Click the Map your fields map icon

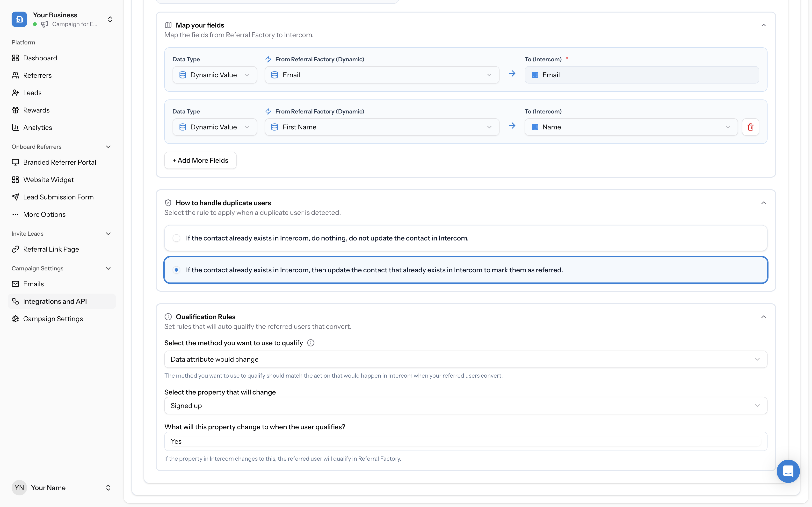click(x=168, y=25)
